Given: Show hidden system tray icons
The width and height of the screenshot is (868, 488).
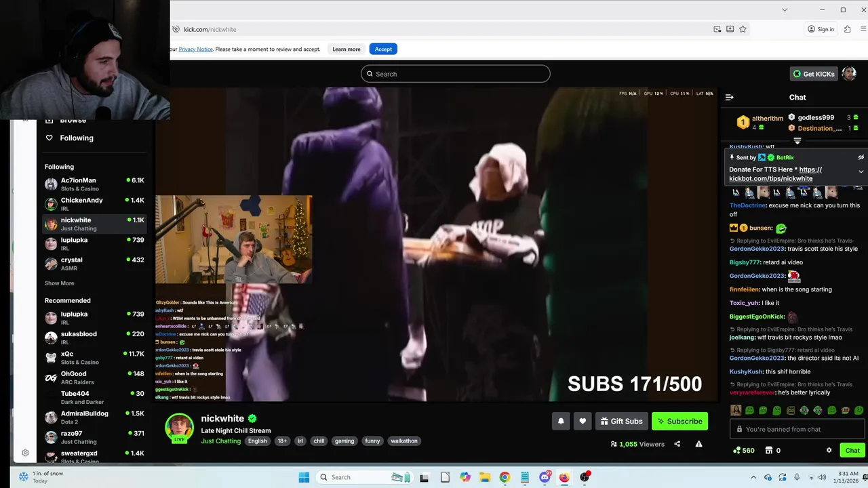Looking at the screenshot, I should tap(755, 477).
